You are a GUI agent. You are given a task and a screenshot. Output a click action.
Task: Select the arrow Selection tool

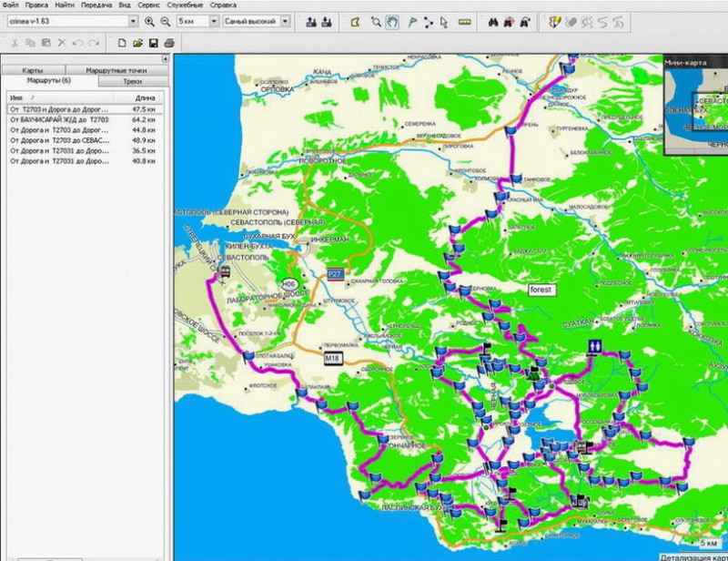(442, 21)
